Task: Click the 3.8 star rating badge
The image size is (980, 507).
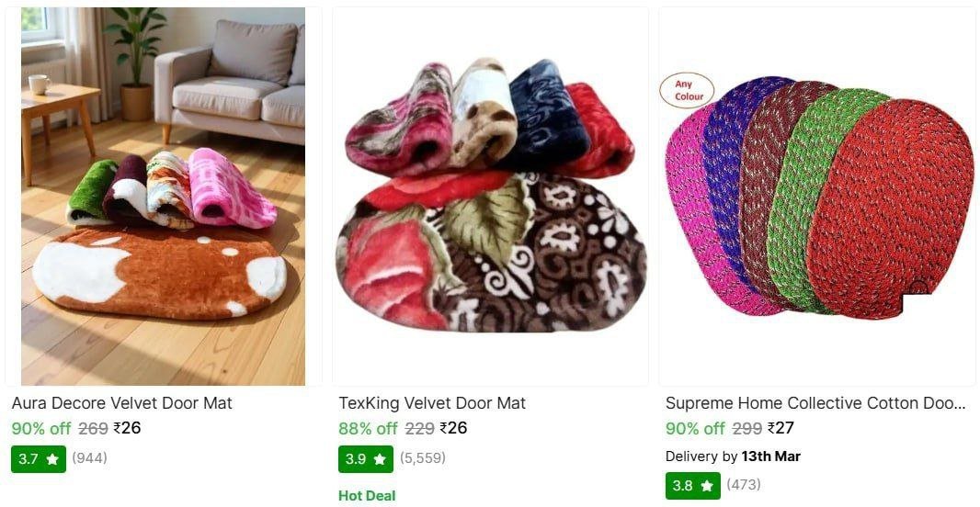Action: click(692, 485)
